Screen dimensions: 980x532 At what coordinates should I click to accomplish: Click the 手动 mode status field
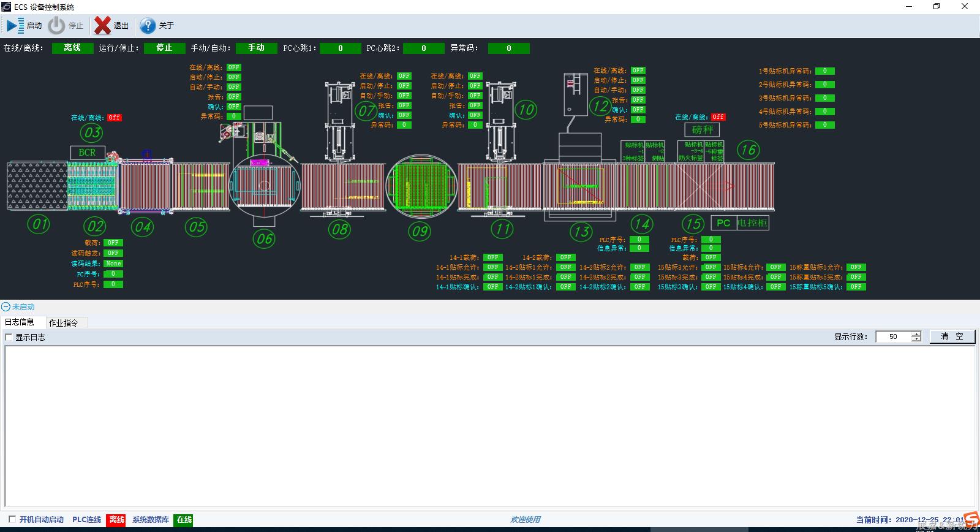[256, 48]
